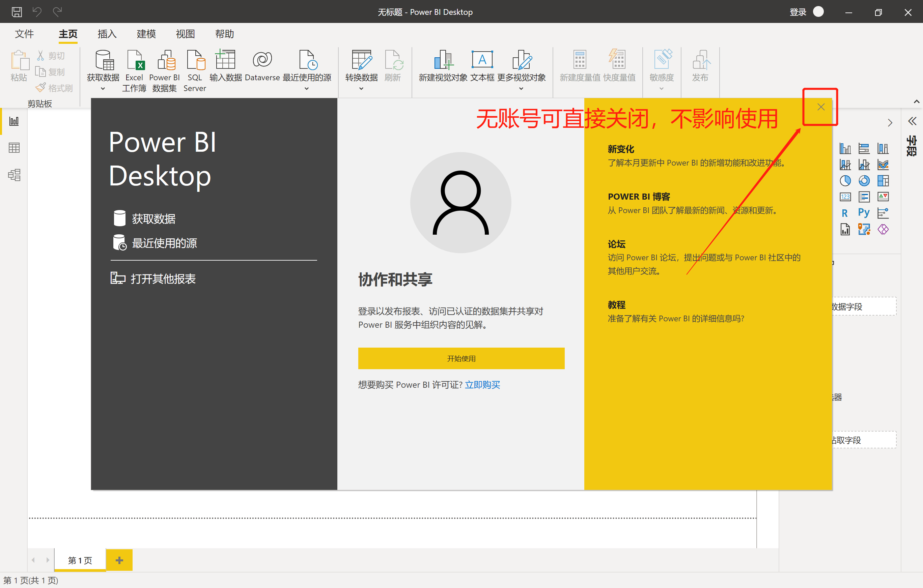Expand the 转换数据 dropdown arrow
Image resolution: width=923 pixels, height=588 pixels.
(x=361, y=89)
